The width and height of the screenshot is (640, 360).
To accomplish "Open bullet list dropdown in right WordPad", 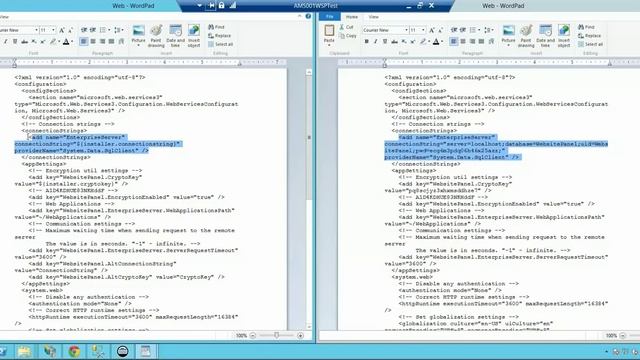I will (479, 30).
